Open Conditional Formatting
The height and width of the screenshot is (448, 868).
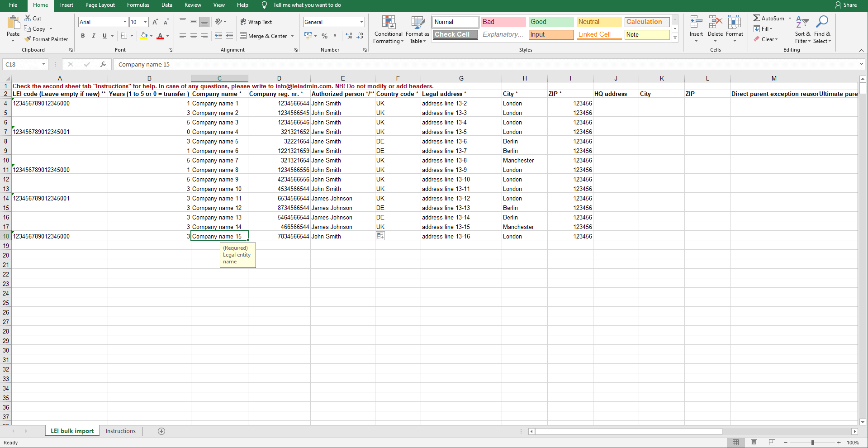388,29
